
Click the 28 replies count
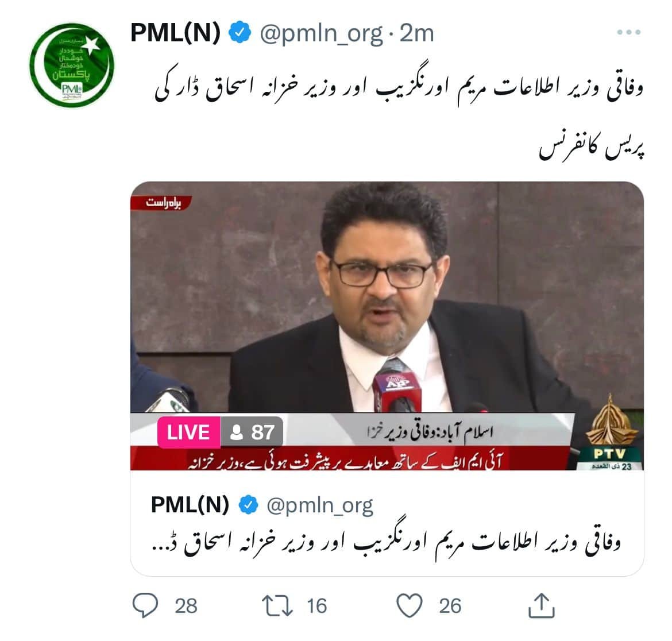tap(186, 606)
